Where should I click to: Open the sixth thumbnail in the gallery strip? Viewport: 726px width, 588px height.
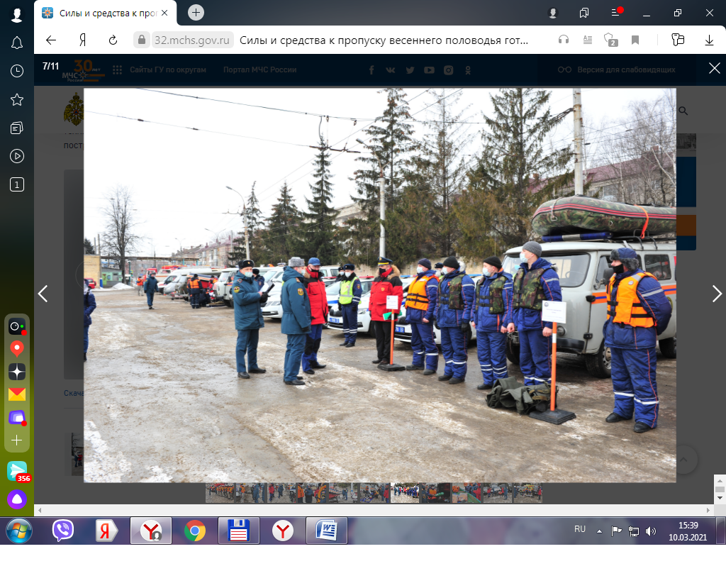click(x=374, y=493)
